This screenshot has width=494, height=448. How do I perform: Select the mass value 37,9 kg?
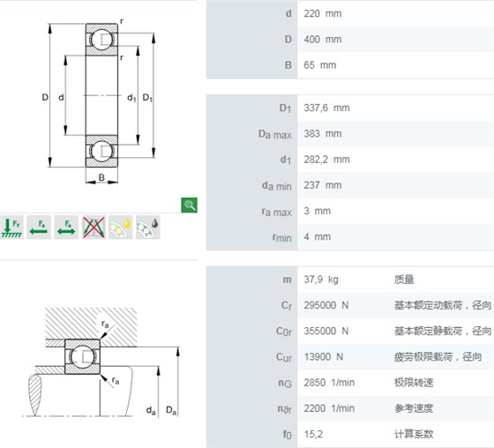(321, 280)
